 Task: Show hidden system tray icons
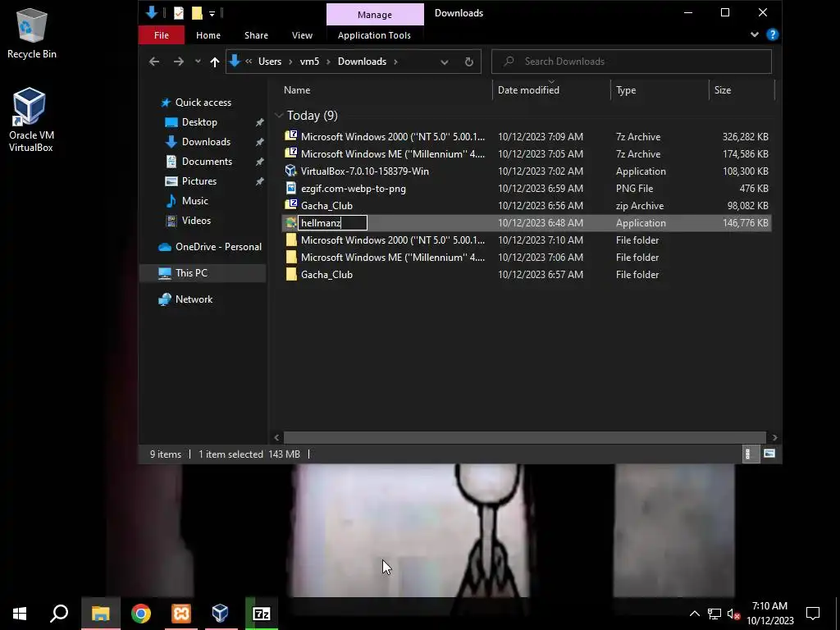coord(694,614)
